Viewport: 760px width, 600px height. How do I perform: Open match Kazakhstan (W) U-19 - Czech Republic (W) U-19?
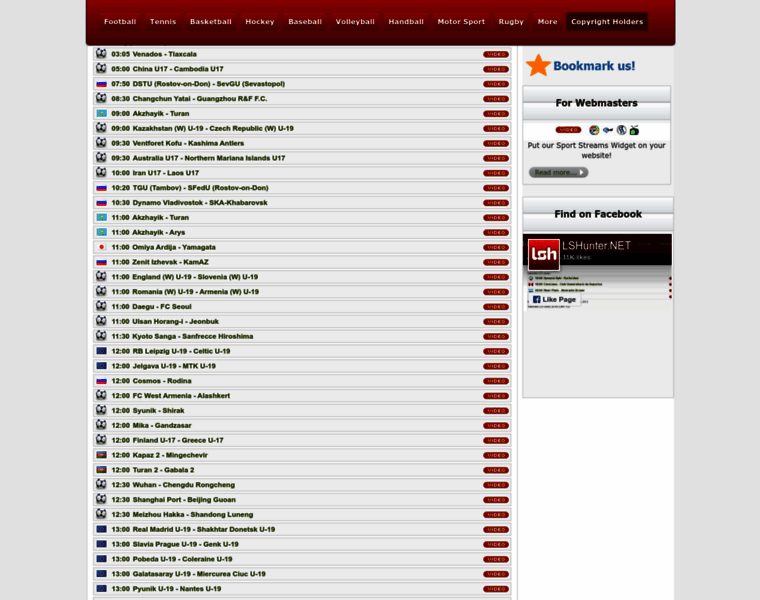tap(213, 128)
